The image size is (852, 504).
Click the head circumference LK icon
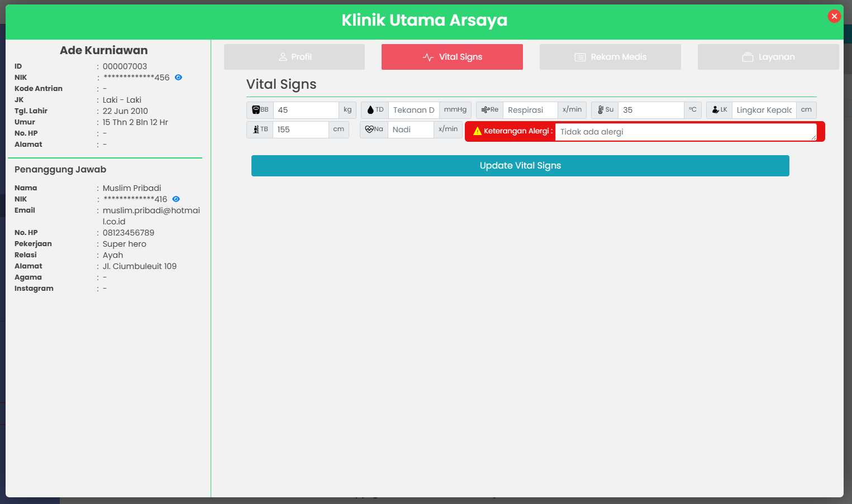[x=715, y=110]
